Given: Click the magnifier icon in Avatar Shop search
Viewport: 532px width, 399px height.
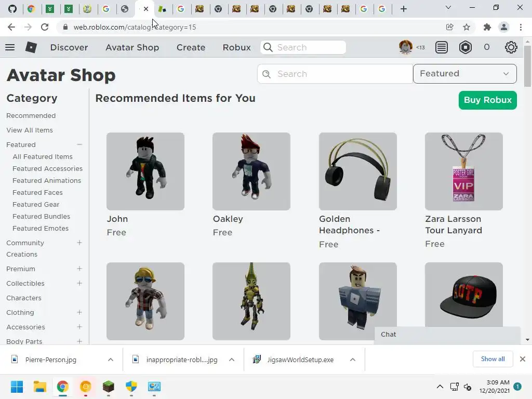Looking at the screenshot, I should tap(267, 74).
